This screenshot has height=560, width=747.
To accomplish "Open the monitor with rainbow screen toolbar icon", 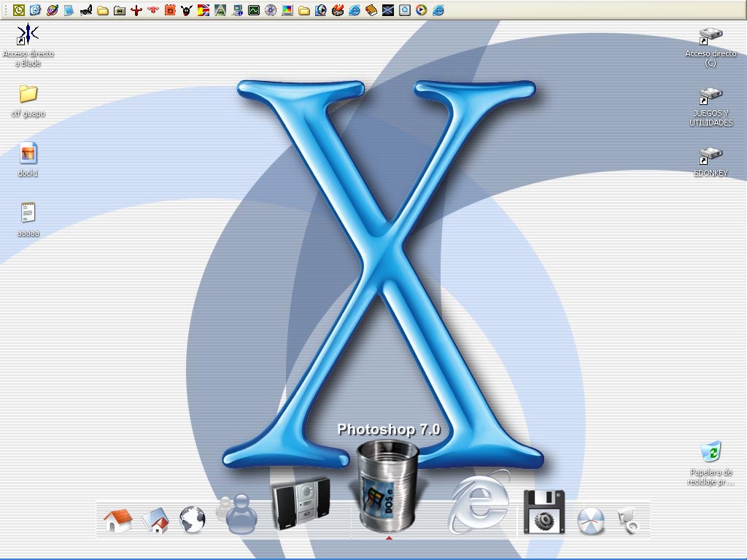I will (287, 10).
